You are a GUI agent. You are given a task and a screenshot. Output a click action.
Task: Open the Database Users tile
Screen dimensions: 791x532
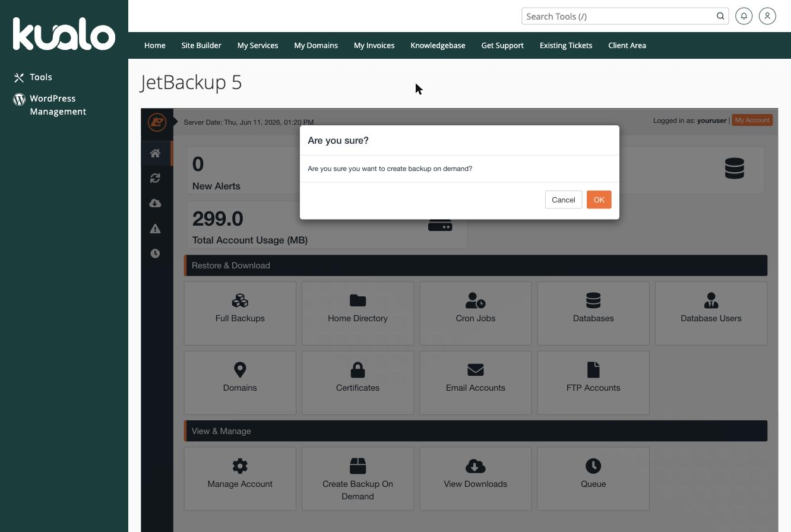pos(711,313)
